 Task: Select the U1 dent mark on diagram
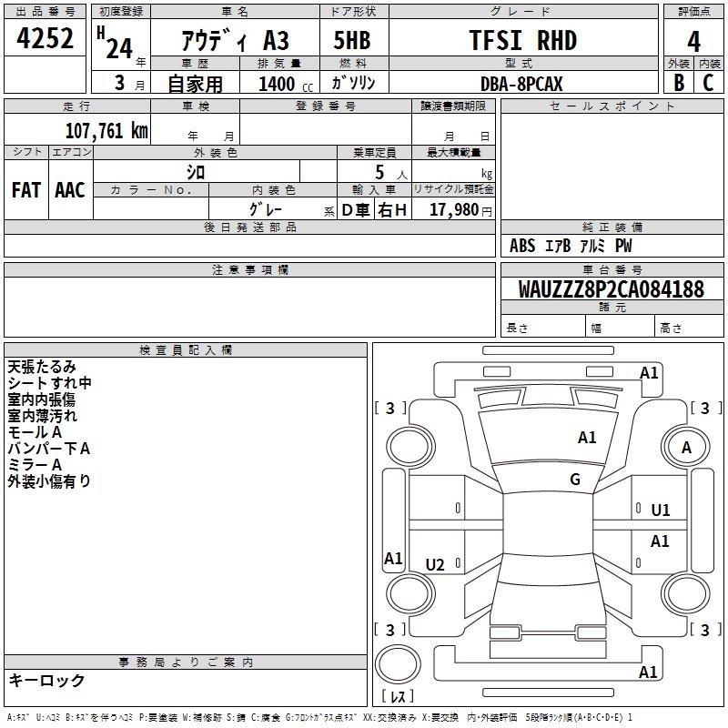tap(661, 511)
